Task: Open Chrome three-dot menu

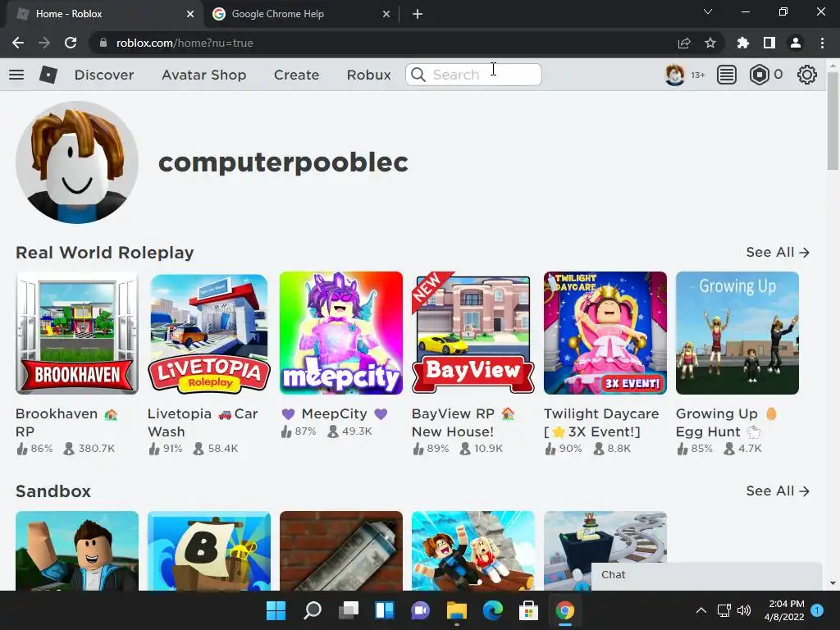Action: (x=822, y=43)
